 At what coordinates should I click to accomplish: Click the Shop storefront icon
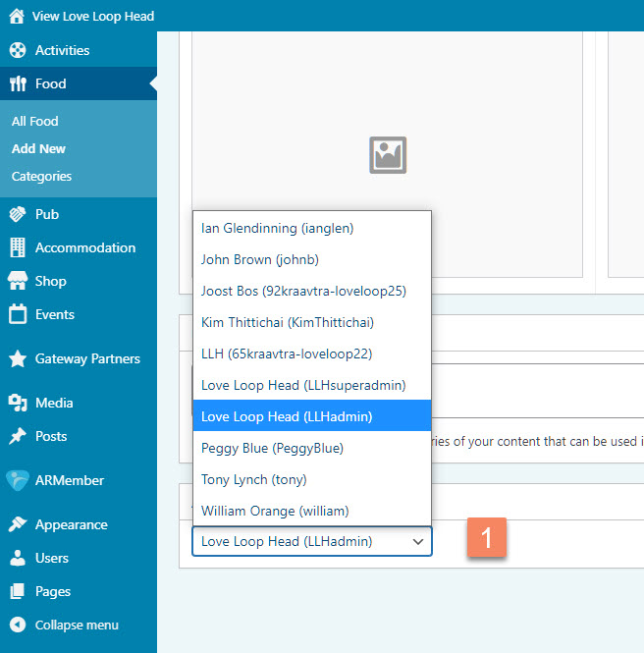point(17,281)
